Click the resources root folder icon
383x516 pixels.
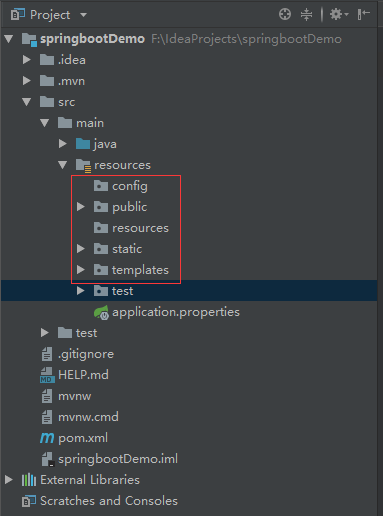[83, 166]
